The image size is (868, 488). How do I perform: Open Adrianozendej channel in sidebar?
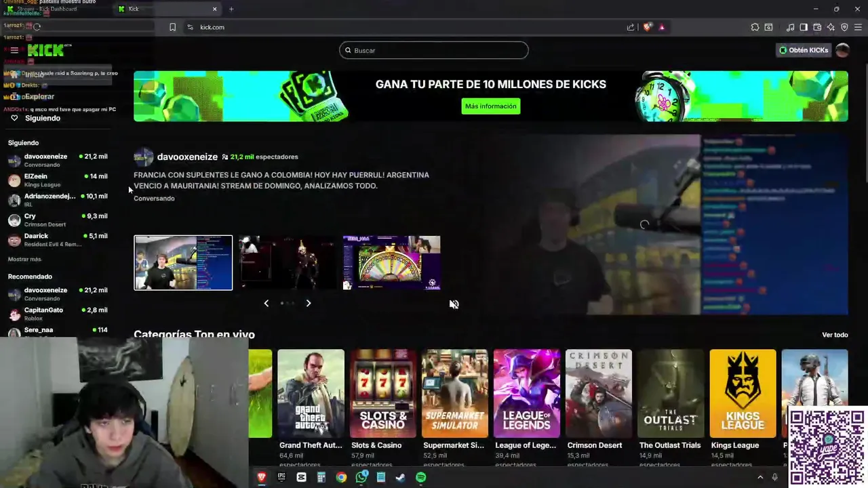58,200
